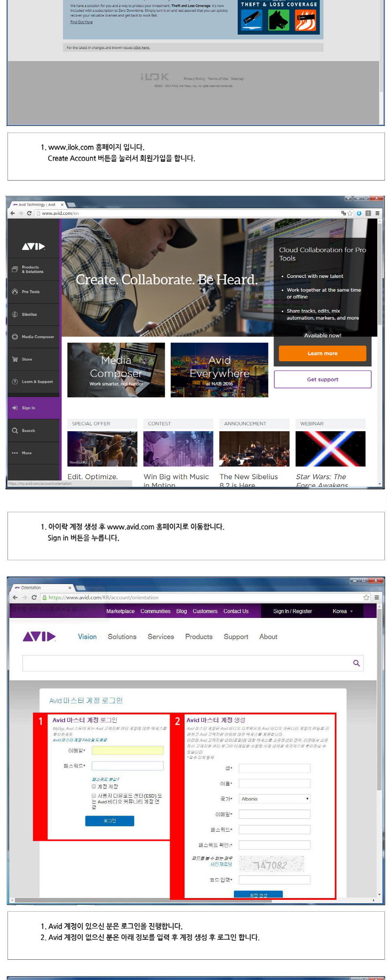Open Learn & Support sidebar item
The width and height of the screenshot is (392, 980).
33,381
